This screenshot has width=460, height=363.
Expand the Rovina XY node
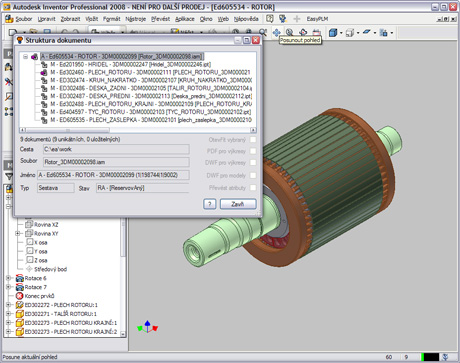click(18, 233)
